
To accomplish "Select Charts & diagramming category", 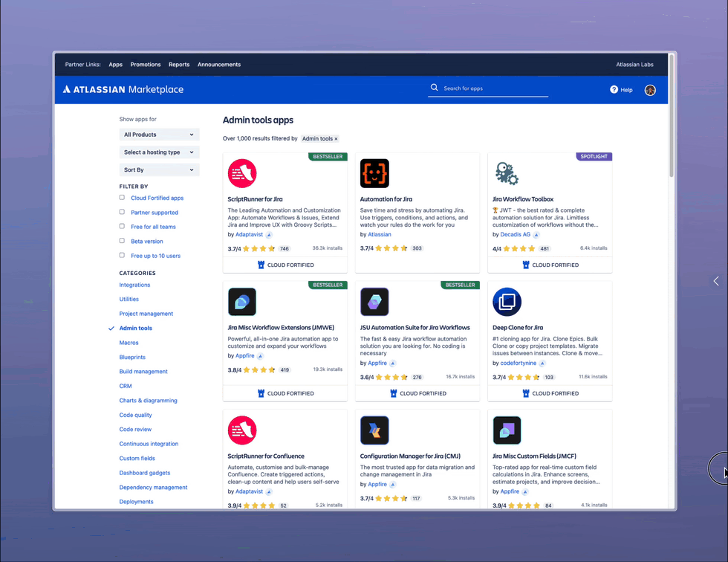I will pos(148,401).
